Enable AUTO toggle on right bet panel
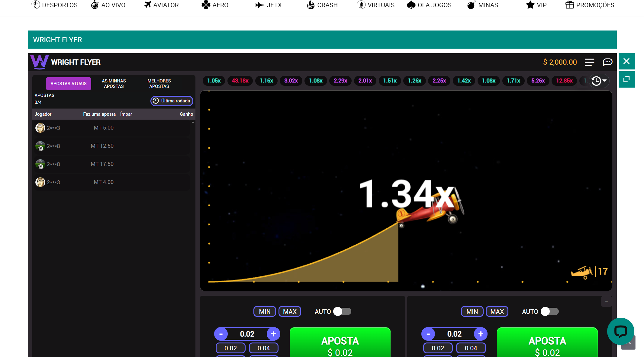This screenshot has height=357, width=644. (x=549, y=311)
